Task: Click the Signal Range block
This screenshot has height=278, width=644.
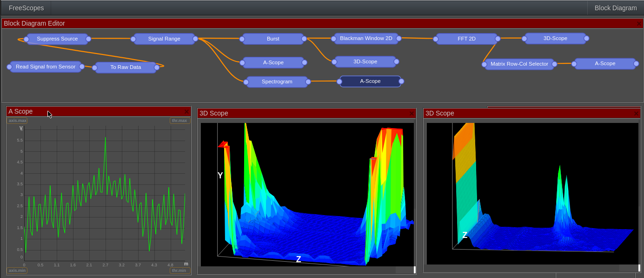Action: [x=164, y=39]
